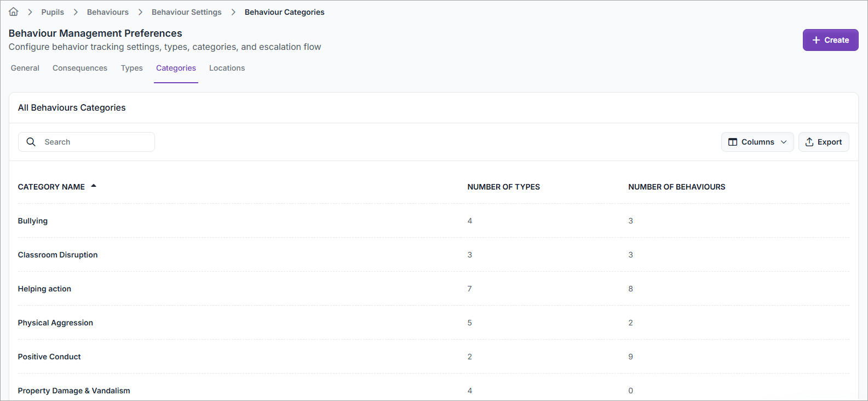Go back to Behaviour Settings breadcrumb

click(x=187, y=12)
